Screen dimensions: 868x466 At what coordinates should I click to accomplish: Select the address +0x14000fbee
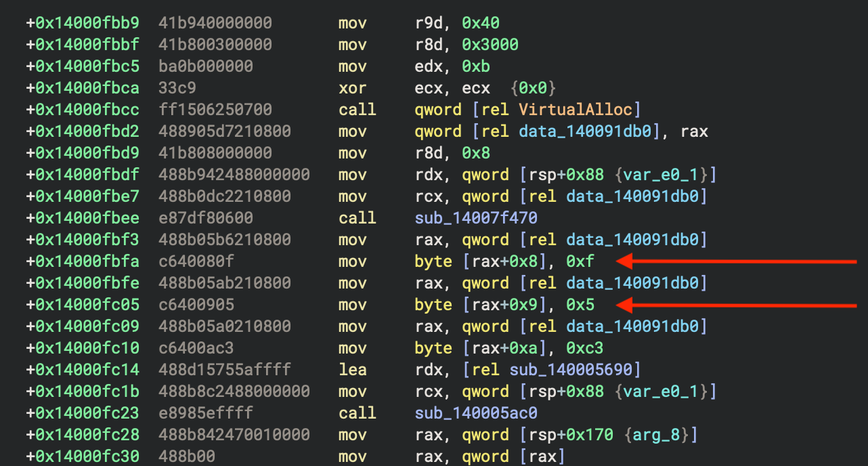(83, 218)
